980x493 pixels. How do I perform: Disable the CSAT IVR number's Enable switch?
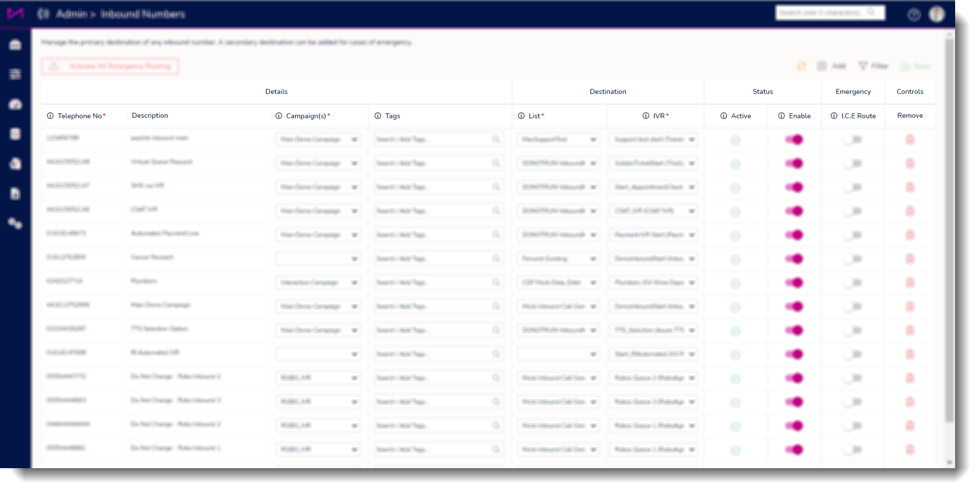[x=794, y=211]
